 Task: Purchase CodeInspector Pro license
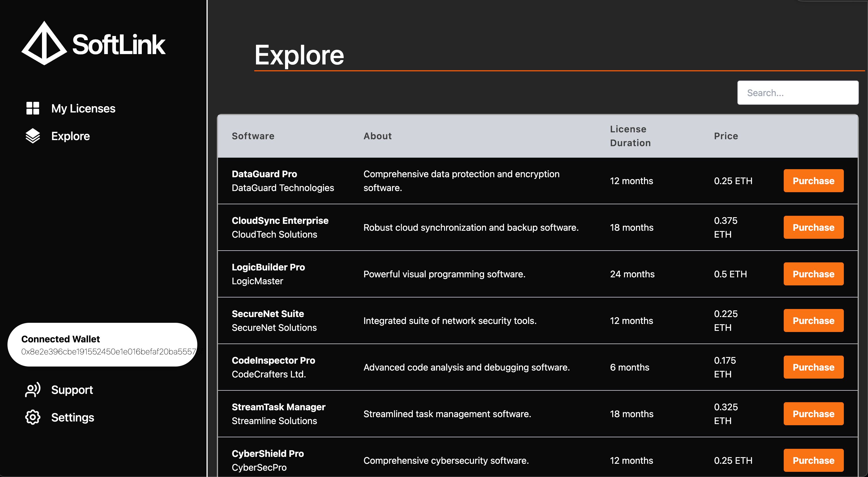coord(813,367)
